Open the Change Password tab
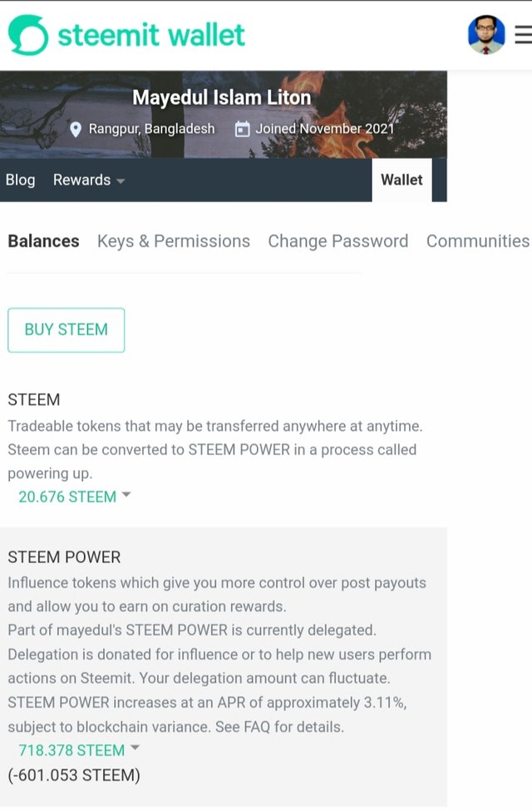 click(337, 241)
